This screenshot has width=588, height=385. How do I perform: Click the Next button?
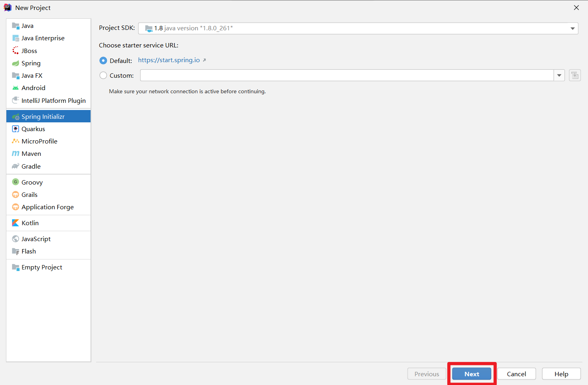point(472,374)
